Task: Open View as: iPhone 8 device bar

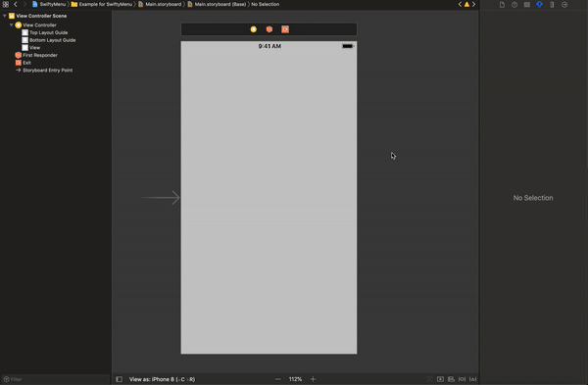Action: coord(162,379)
